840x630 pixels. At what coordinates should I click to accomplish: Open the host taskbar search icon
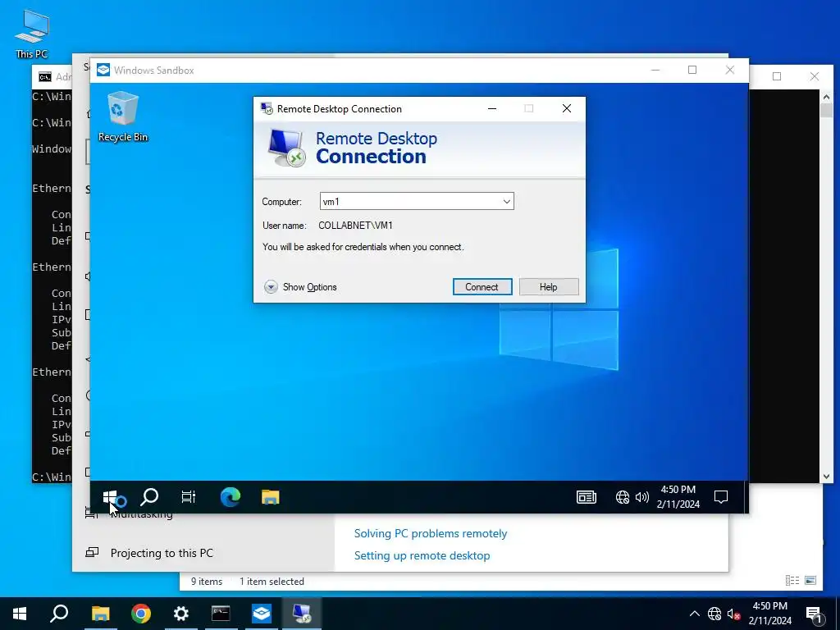(59, 614)
